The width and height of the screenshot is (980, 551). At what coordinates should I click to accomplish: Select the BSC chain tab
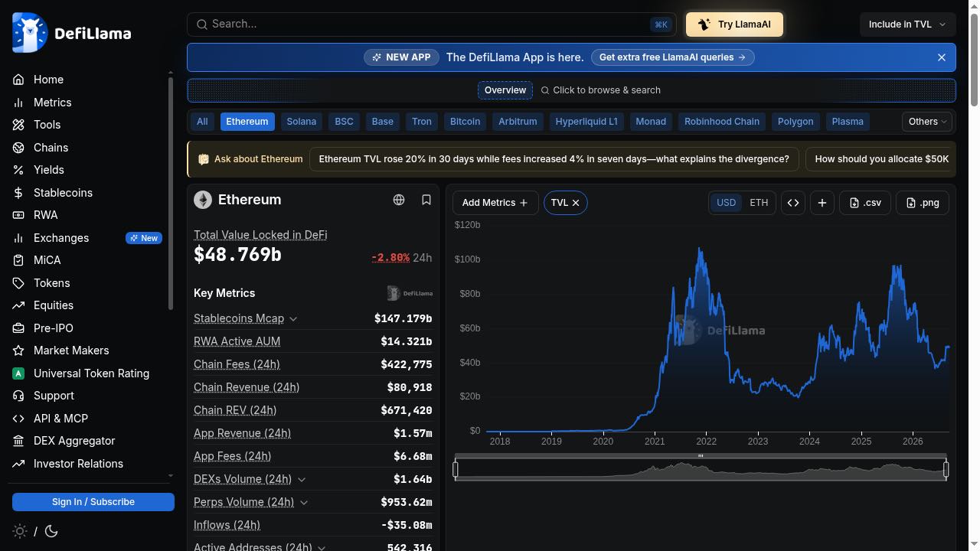345,122
